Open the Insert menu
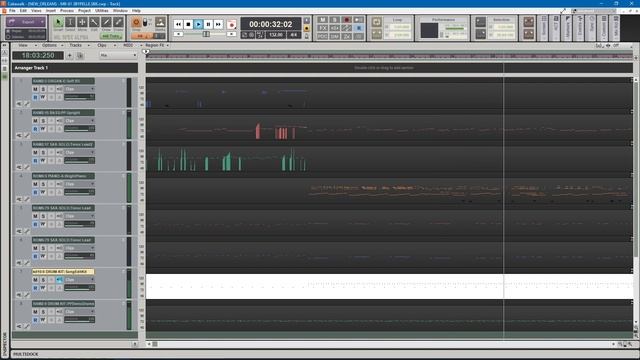The width and height of the screenshot is (640, 360). click(x=51, y=11)
